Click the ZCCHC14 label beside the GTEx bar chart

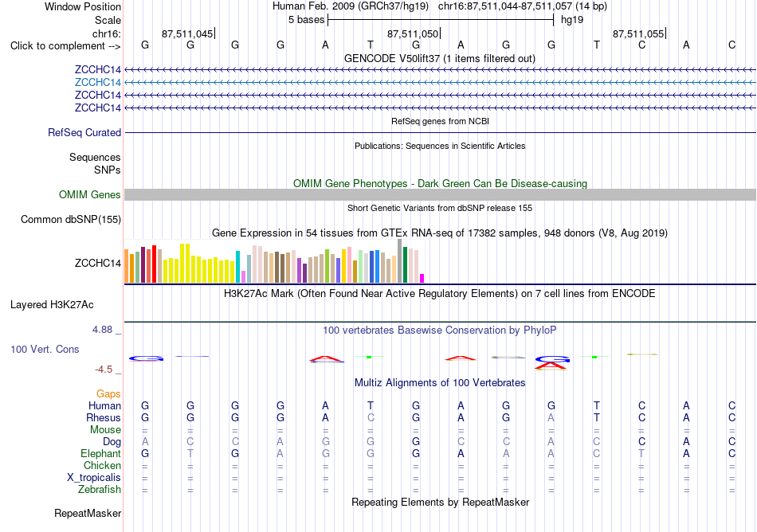pos(97,264)
